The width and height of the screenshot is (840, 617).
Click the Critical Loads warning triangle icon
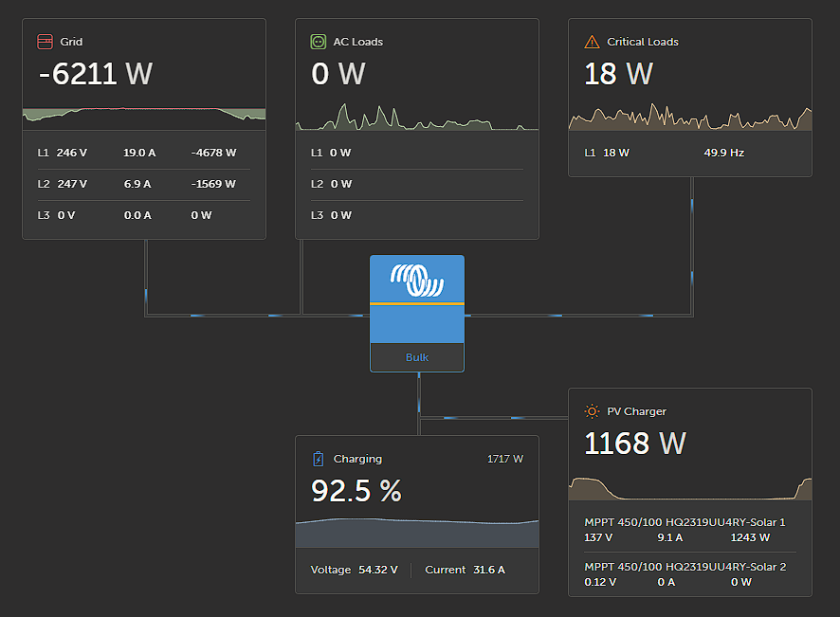click(x=592, y=42)
